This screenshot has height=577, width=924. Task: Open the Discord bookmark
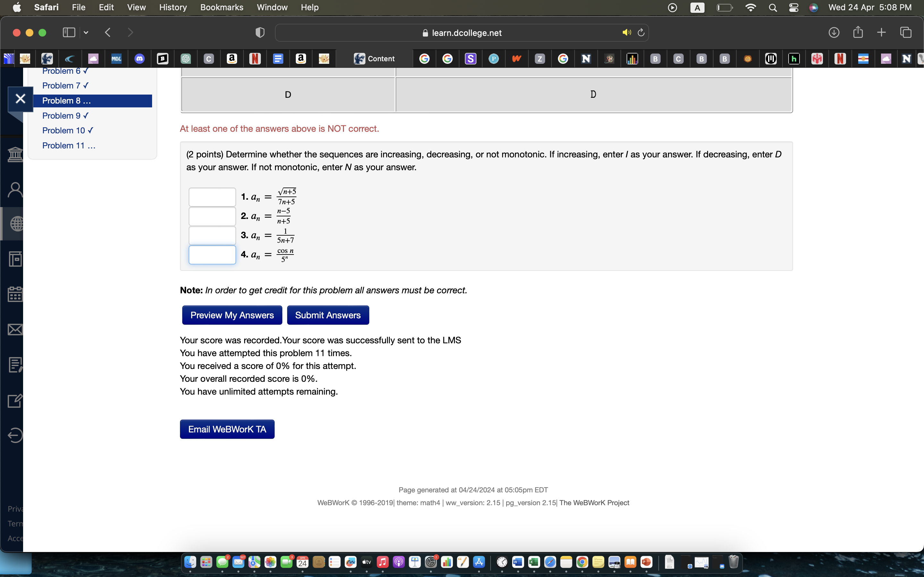coord(139,58)
